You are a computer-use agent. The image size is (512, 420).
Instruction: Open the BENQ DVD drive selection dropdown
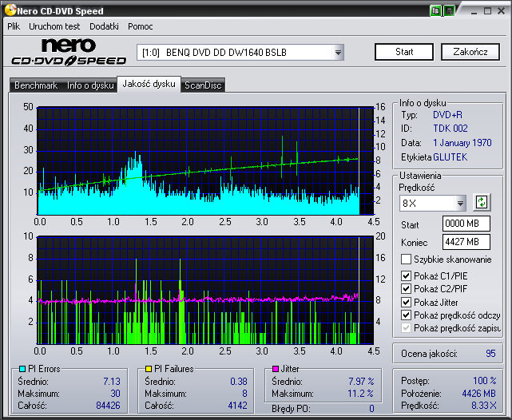339,53
